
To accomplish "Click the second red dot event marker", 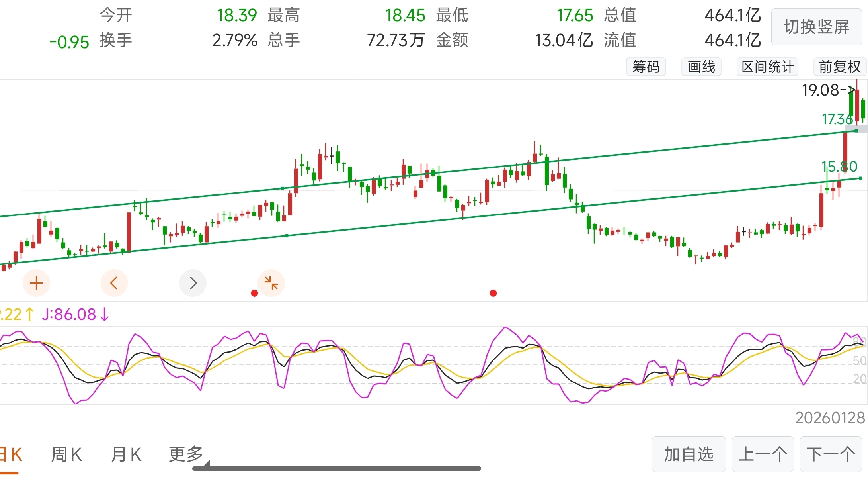I will coord(493,294).
